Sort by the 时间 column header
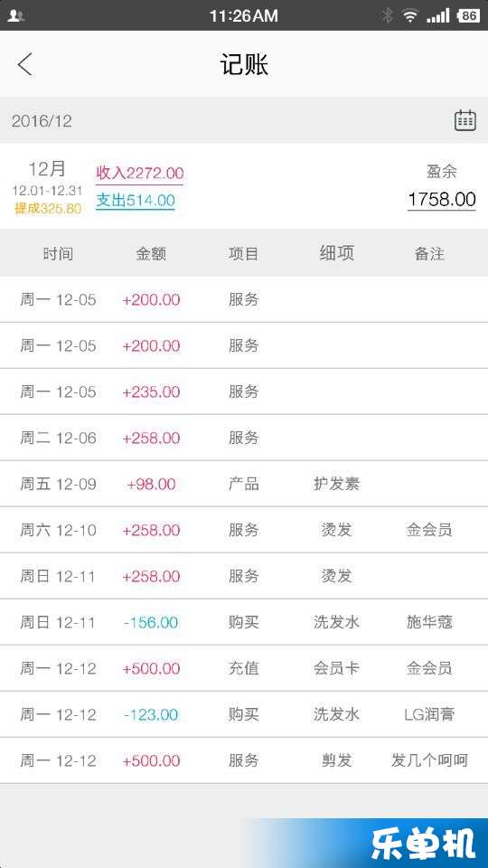Image resolution: width=488 pixels, height=868 pixels. pos(58,254)
